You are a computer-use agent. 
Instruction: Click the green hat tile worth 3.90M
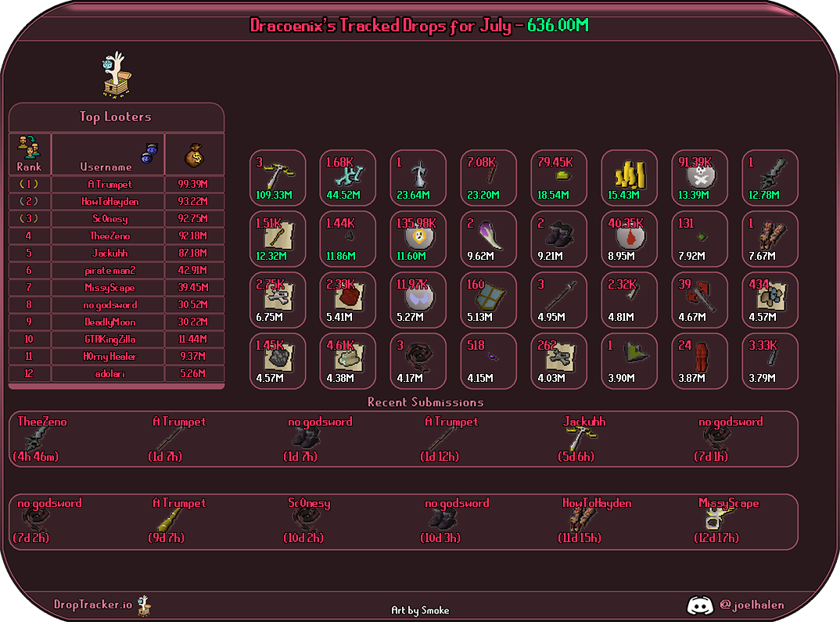point(629,361)
